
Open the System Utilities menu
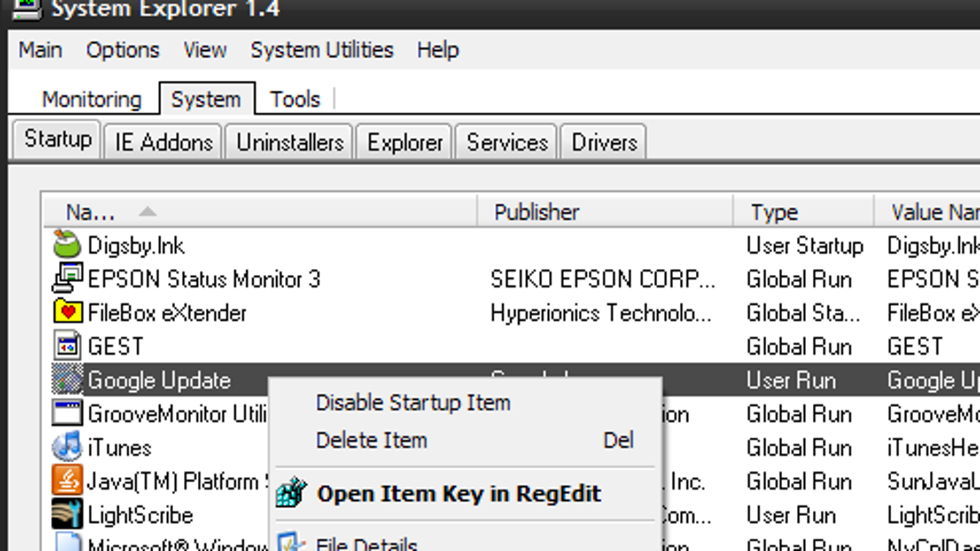[x=322, y=50]
